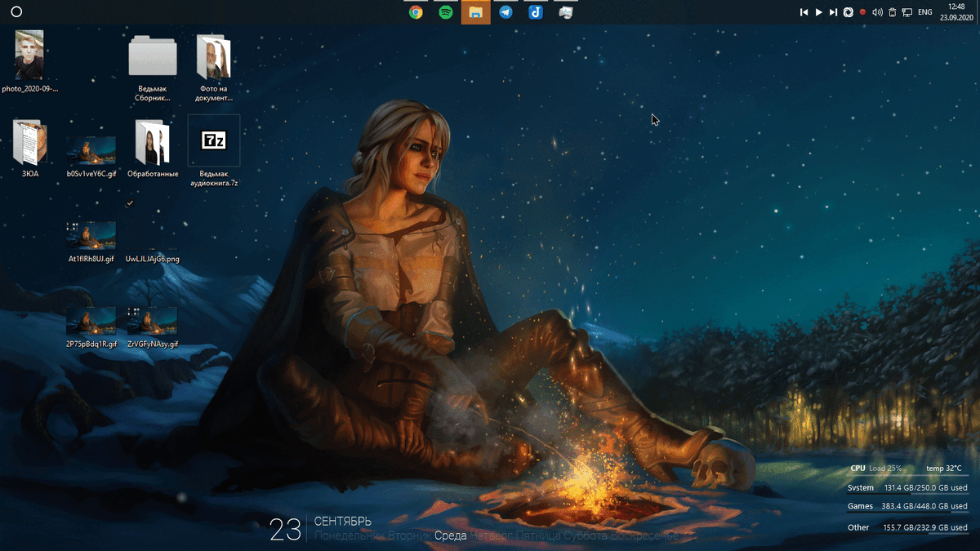Image resolution: width=980 pixels, height=551 pixels.
Task: Select the ZrVGFyNAsy.gif file
Action: [x=153, y=327]
